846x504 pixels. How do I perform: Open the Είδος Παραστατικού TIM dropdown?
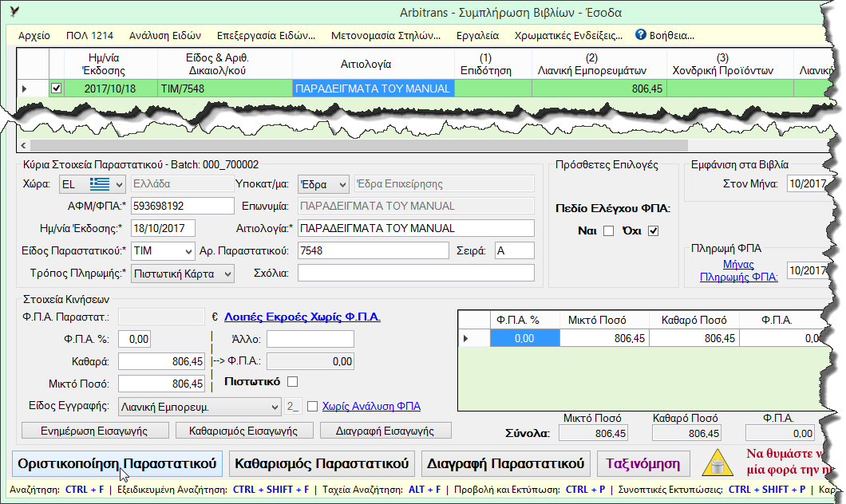pyautogui.click(x=188, y=251)
